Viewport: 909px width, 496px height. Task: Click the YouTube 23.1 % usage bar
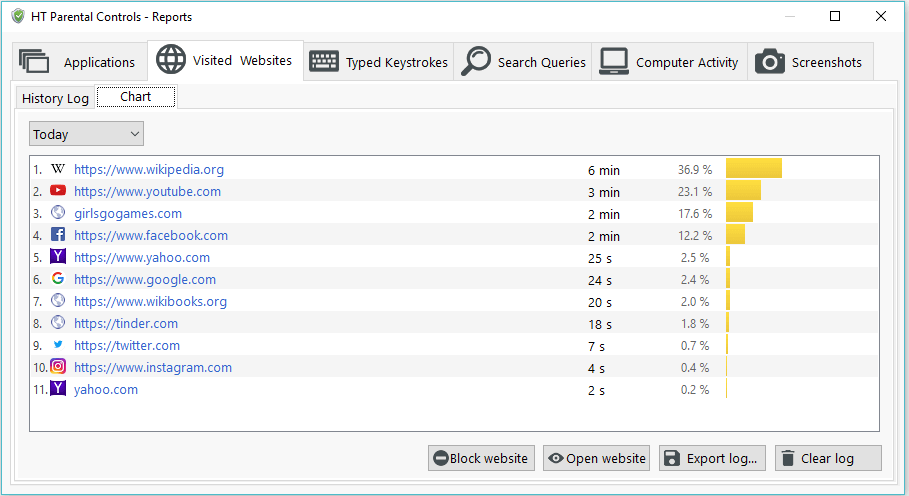pos(743,190)
